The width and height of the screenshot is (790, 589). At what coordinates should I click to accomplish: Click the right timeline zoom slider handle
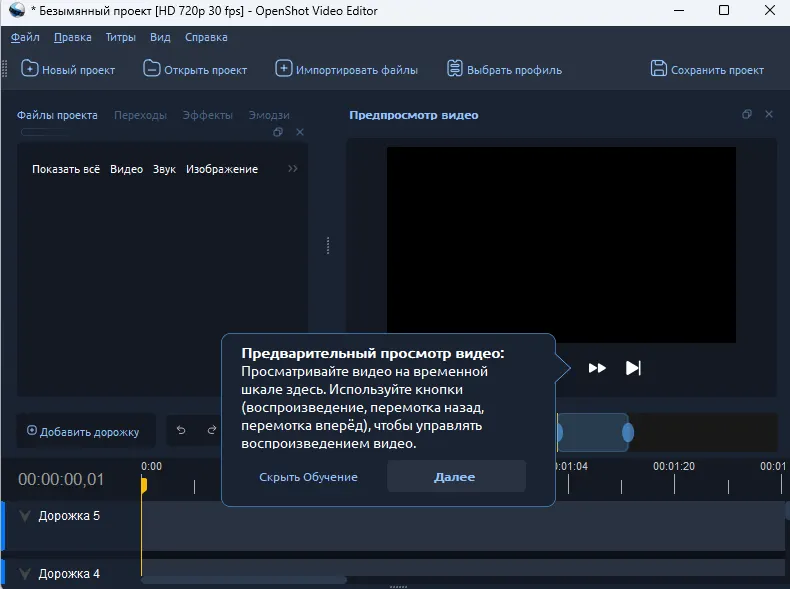click(x=628, y=433)
